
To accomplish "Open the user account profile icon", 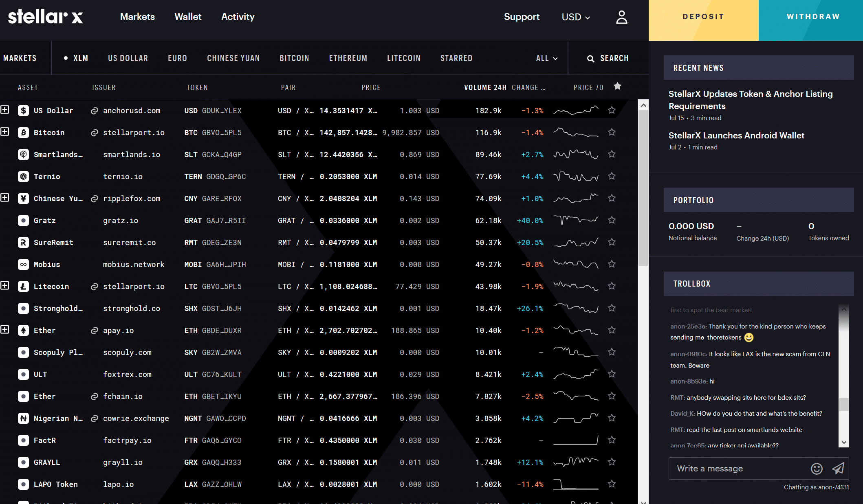I will pos(621,17).
